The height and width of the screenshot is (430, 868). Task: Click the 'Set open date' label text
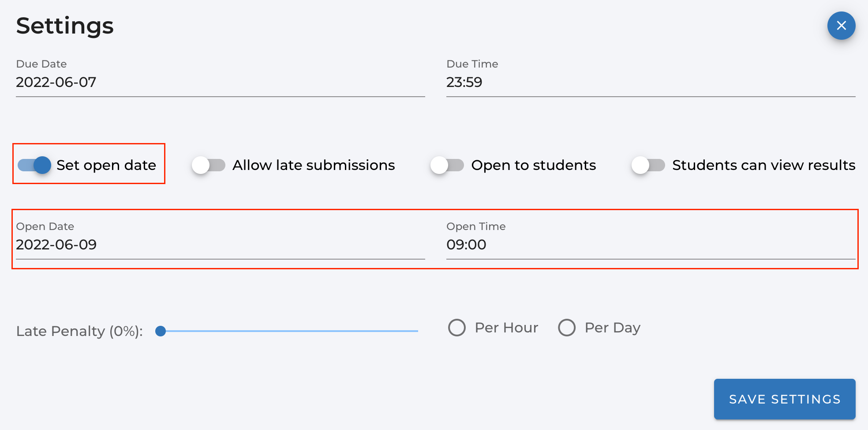point(106,165)
